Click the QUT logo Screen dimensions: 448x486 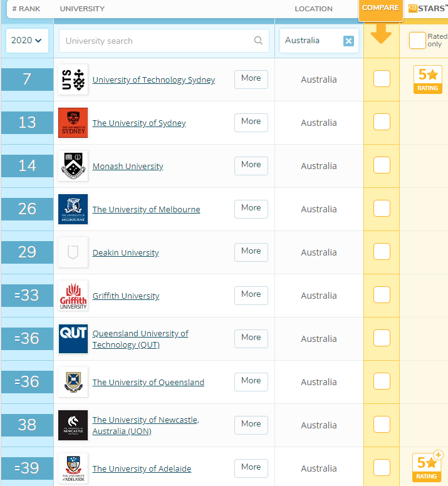click(73, 339)
